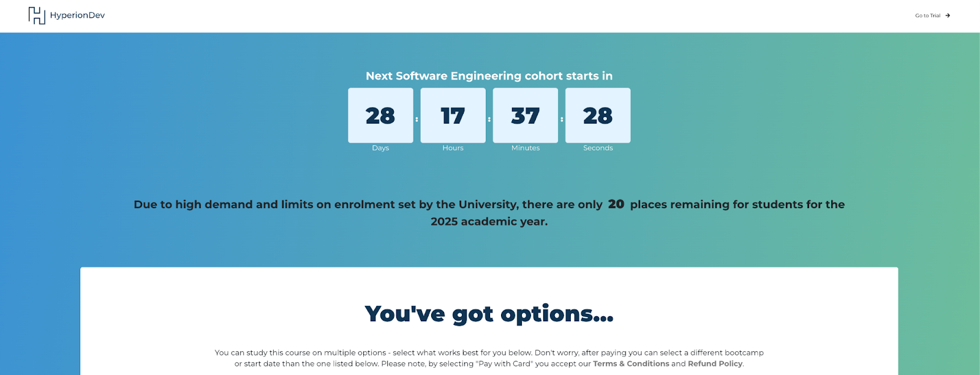Click the Seconds countdown box
Screen dimensions: 980x375
598,115
